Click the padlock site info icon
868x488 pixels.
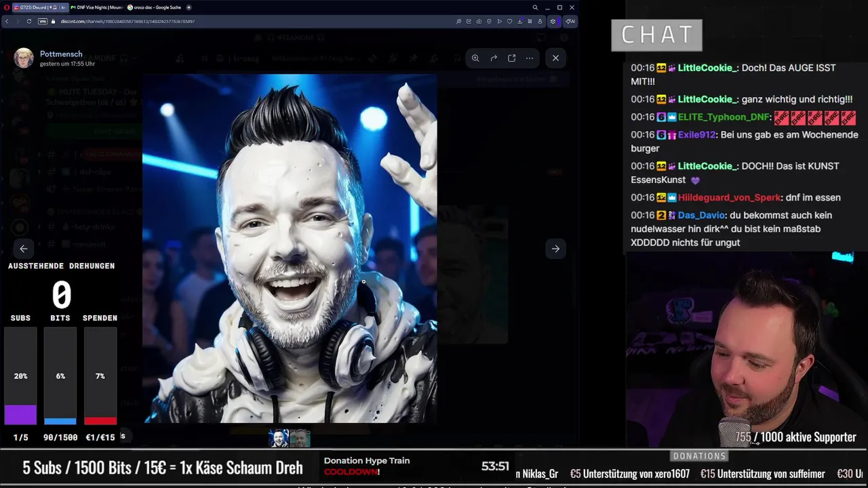(x=54, y=21)
